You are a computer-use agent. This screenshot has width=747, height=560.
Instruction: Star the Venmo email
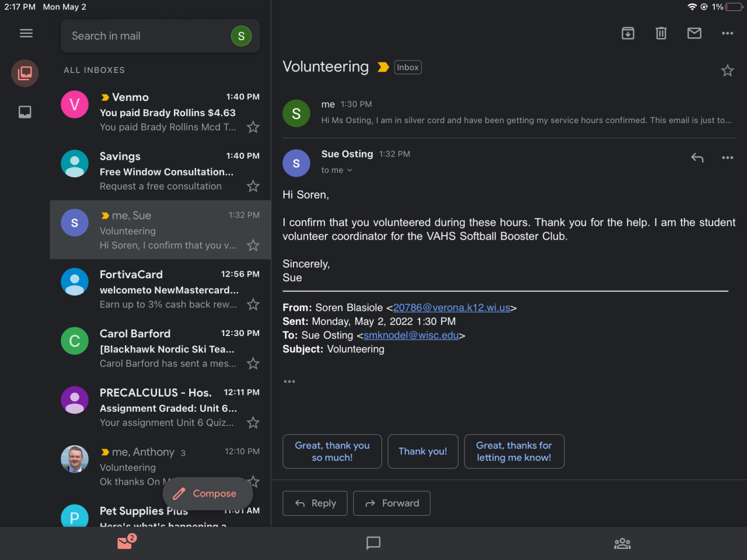coord(253,127)
